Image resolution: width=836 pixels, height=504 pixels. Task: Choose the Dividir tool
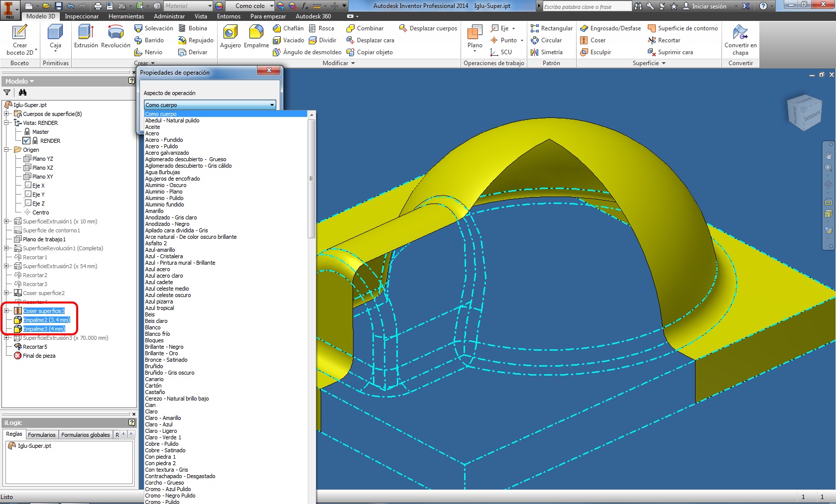click(x=322, y=40)
